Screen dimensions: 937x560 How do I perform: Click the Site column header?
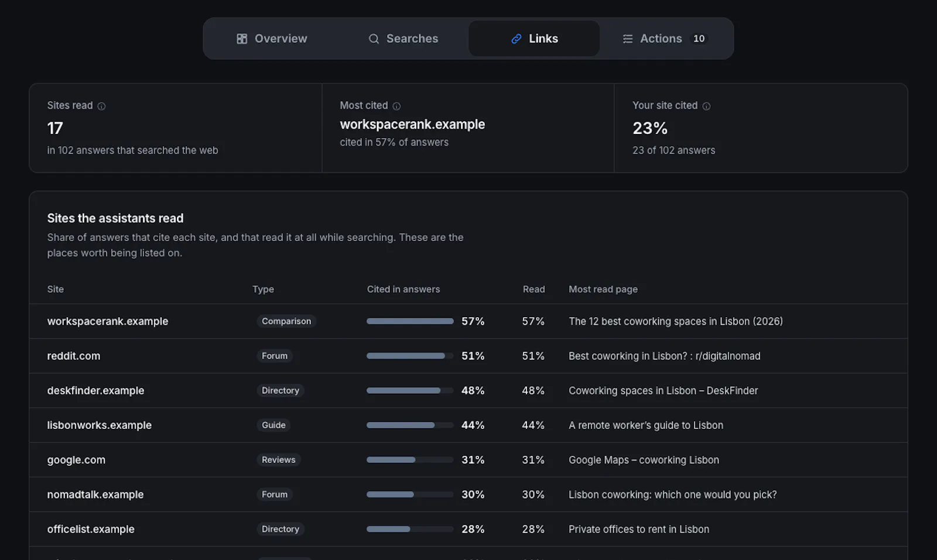pos(56,289)
